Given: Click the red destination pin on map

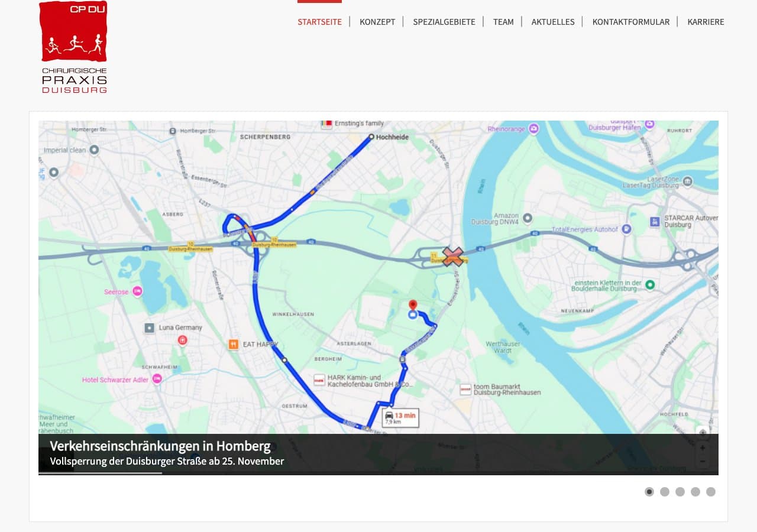Looking at the screenshot, I should 413,304.
